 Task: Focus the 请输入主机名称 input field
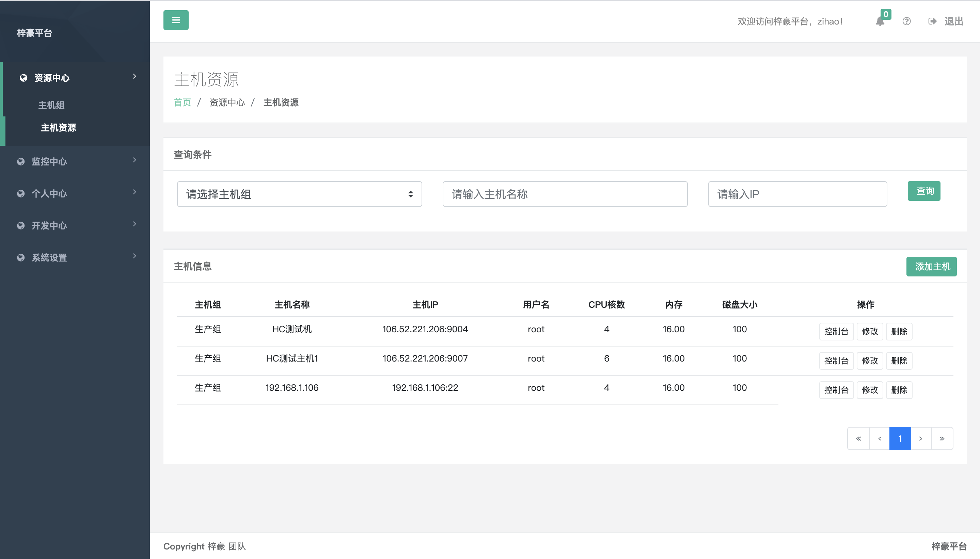(x=565, y=194)
